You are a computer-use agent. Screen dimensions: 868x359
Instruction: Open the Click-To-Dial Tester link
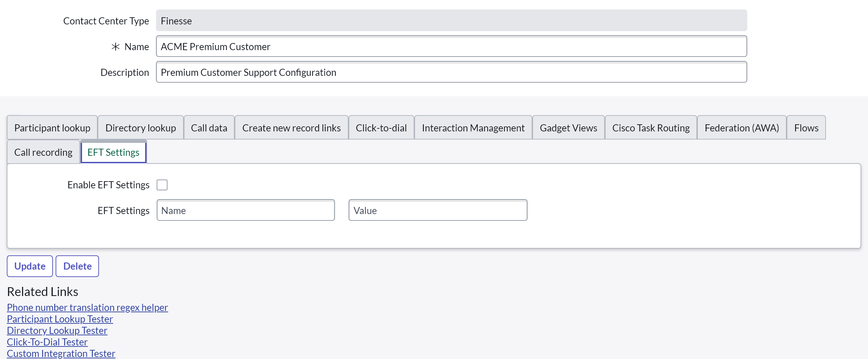[47, 342]
